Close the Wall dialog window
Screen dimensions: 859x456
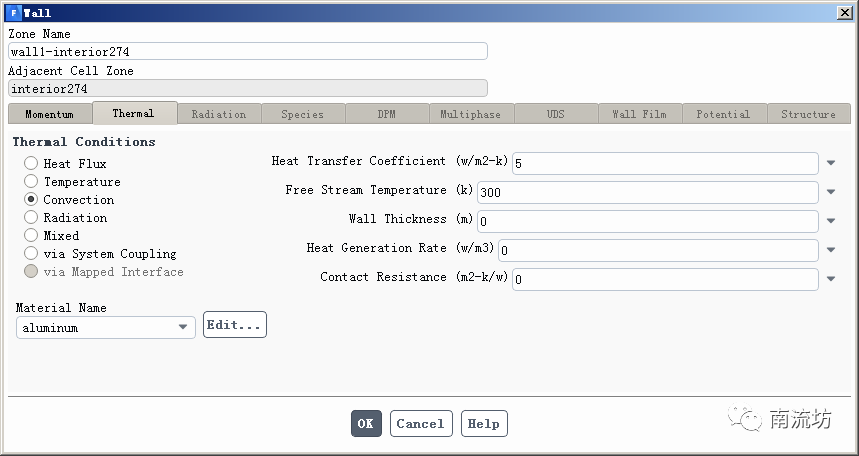(x=844, y=12)
